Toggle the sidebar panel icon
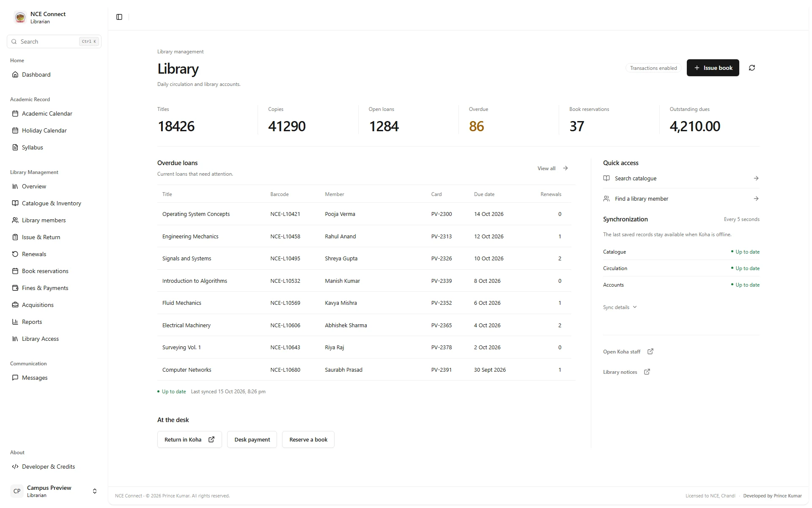This screenshot has height=508, width=812. tap(119, 17)
